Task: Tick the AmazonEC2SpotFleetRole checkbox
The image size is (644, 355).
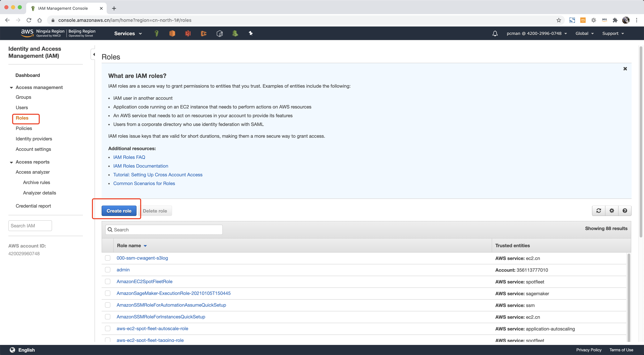Action: point(108,281)
